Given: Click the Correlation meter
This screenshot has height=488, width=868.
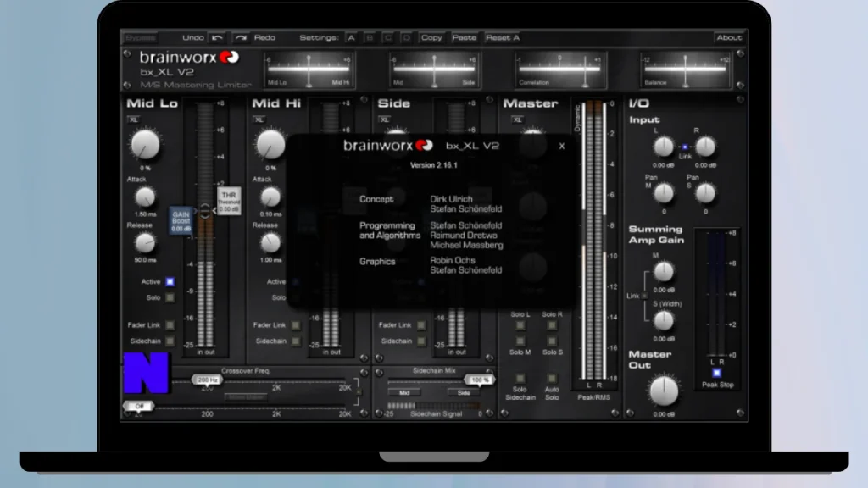Looking at the screenshot, I should 559,69.
